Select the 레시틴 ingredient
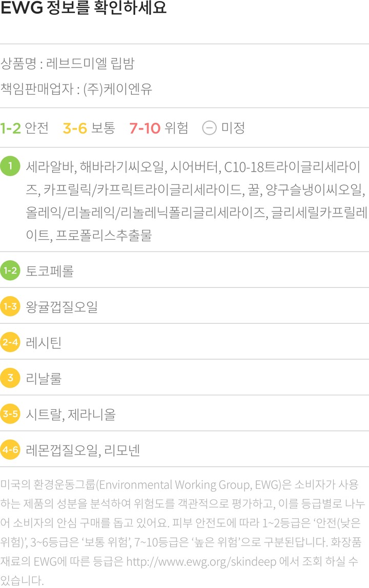This screenshot has width=369, height=588. point(44,342)
